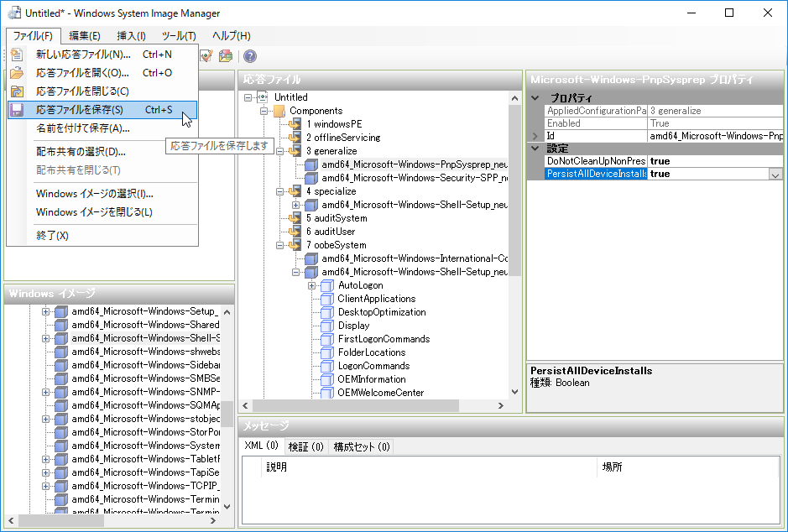This screenshot has width=788, height=532.
Task: Click the answer file horizontal scroll-right arrow
Action: pyautogui.click(x=500, y=405)
